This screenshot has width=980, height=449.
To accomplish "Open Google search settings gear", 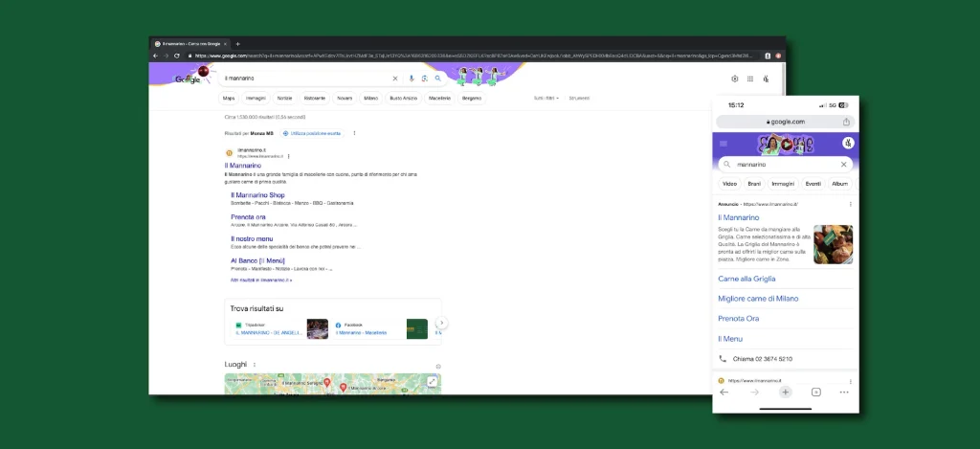I will [x=734, y=79].
